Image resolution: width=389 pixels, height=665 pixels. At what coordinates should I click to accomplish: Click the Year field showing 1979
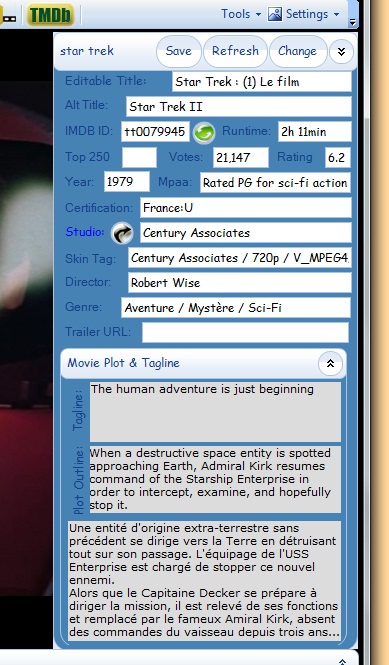[127, 182]
